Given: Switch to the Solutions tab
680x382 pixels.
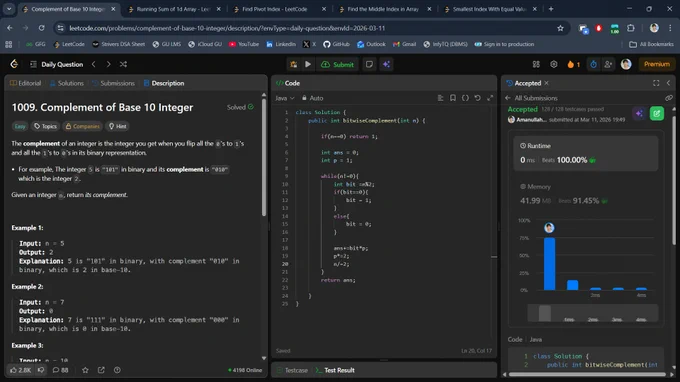Looking at the screenshot, I should click(x=66, y=83).
